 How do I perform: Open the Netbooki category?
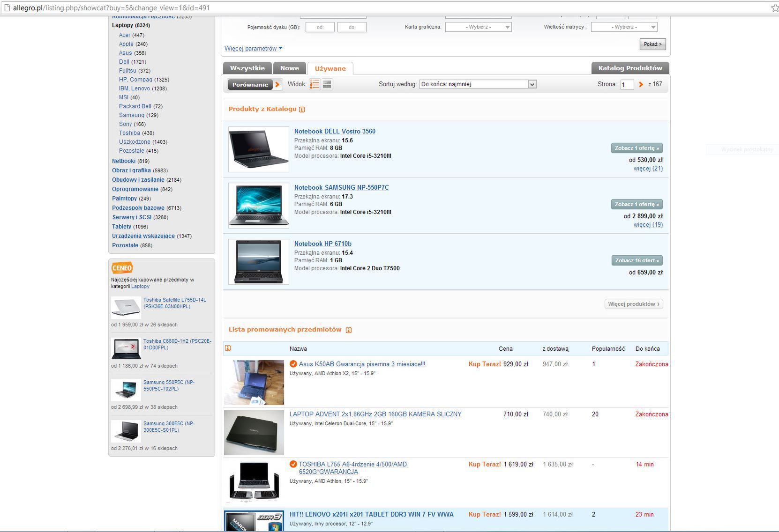point(124,161)
